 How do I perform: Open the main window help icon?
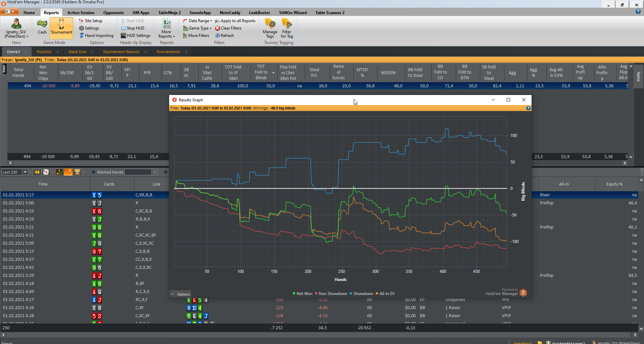[x=638, y=12]
